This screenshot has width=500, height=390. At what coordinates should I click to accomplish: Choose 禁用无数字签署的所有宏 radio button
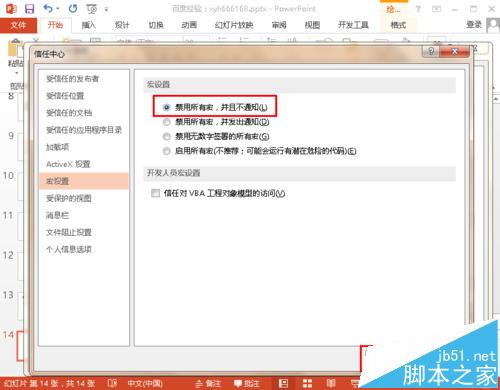click(166, 136)
